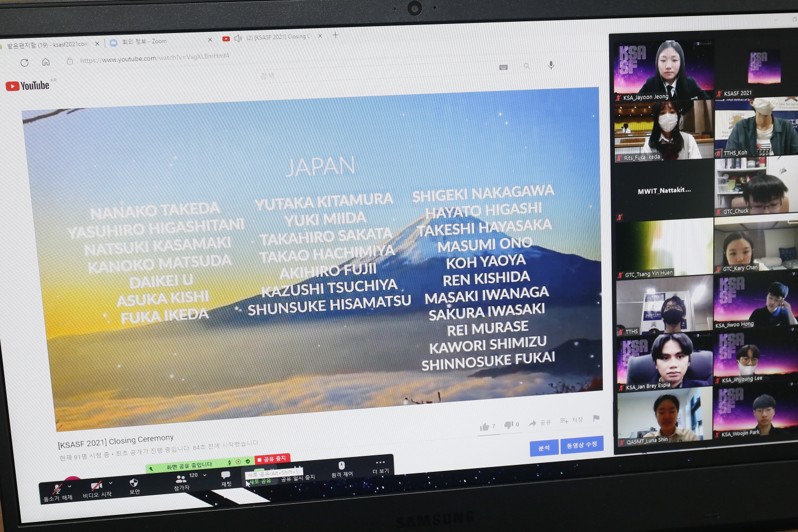This screenshot has width=798, height=532.
Task: Click the youtube.com URL address bar
Action: pos(154,57)
